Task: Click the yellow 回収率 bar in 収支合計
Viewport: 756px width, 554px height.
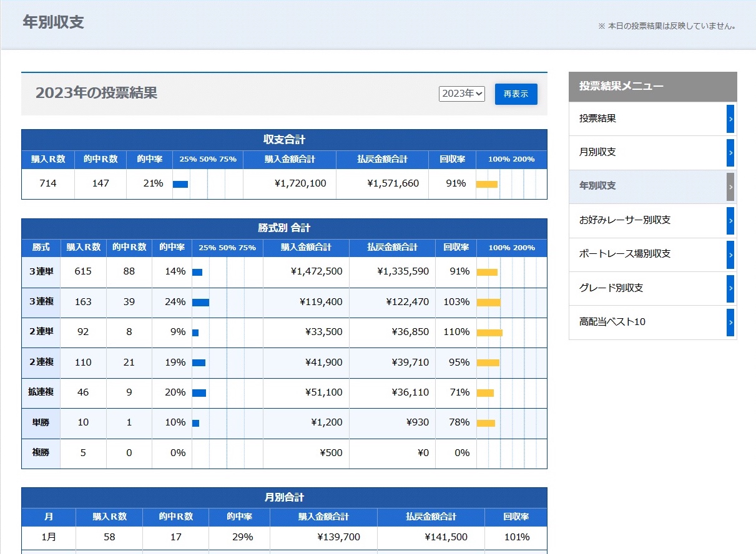Action: 487,184
